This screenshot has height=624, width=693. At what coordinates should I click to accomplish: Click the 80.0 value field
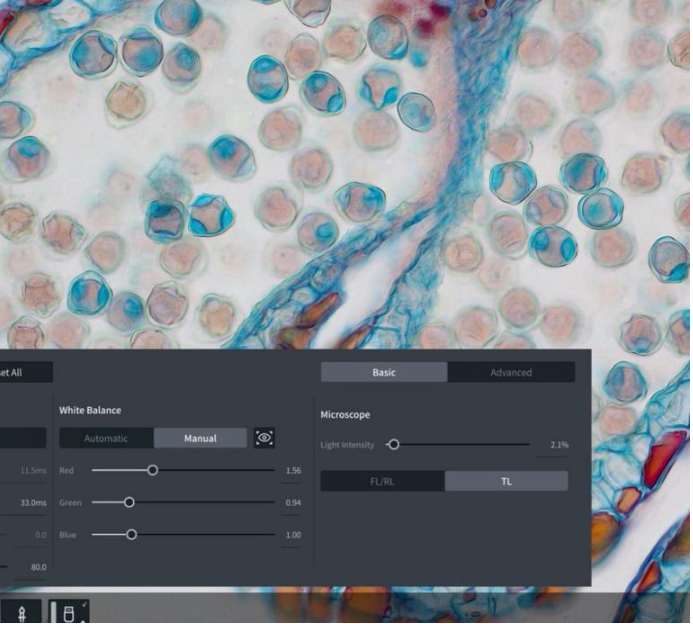point(38,567)
